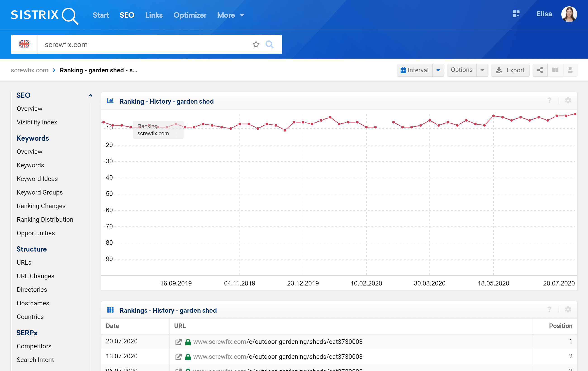Open the Options dropdown arrow

[x=482, y=70]
